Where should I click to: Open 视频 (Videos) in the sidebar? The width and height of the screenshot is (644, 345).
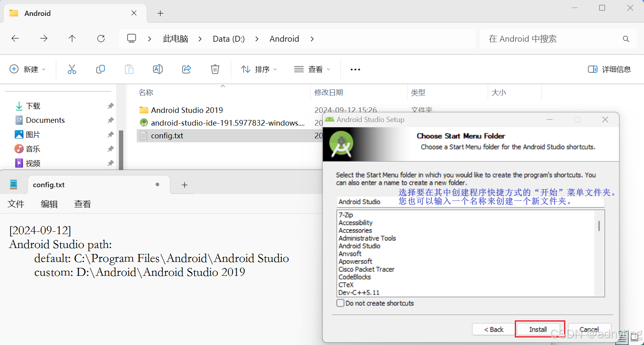tap(33, 163)
